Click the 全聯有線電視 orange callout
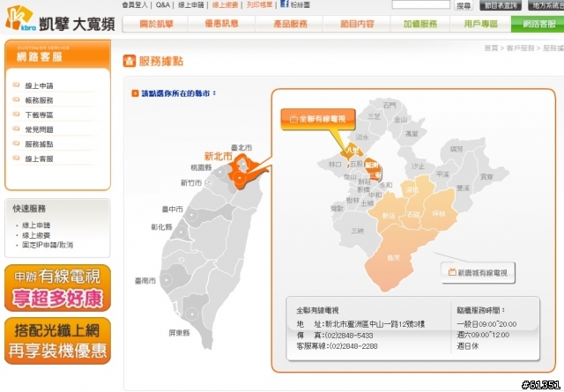The image size is (564, 392). point(318,119)
